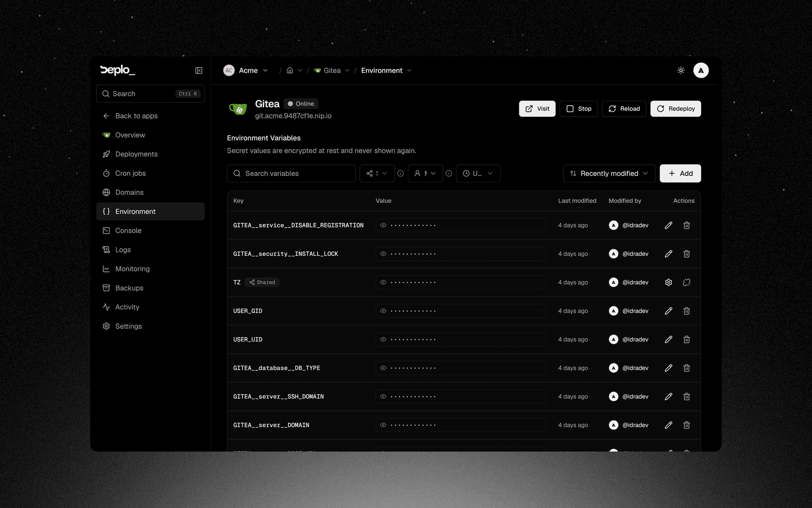Open the user avatar menu in header
This screenshot has height=508, width=812.
coord(701,71)
